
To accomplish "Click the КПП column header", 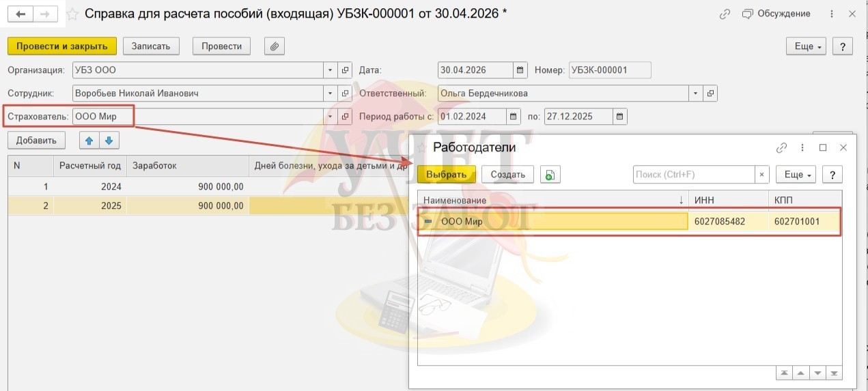I will click(x=805, y=200).
